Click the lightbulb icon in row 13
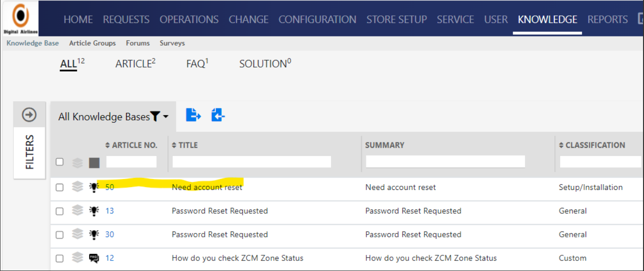This screenshot has width=644, height=271. click(x=94, y=211)
